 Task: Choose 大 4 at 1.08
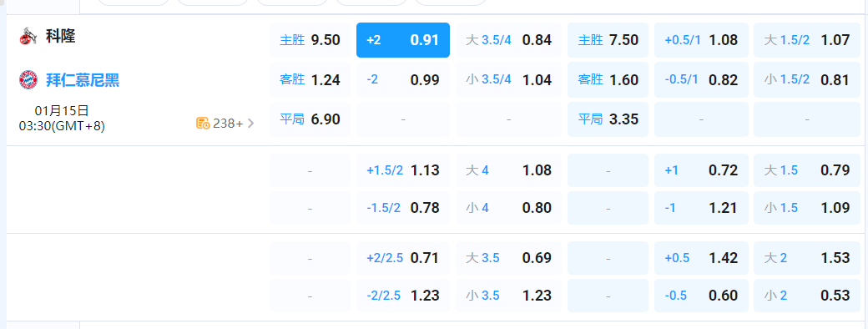tap(509, 170)
